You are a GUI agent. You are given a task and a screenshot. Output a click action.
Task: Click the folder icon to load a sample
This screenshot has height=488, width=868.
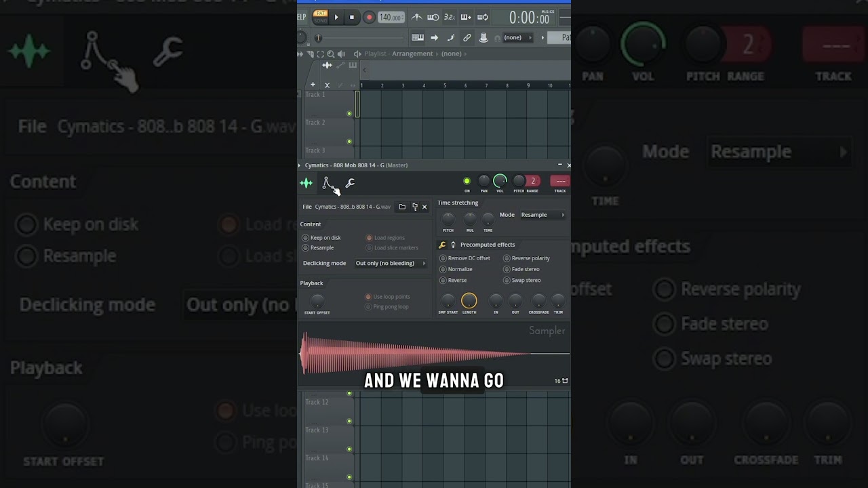tap(402, 207)
